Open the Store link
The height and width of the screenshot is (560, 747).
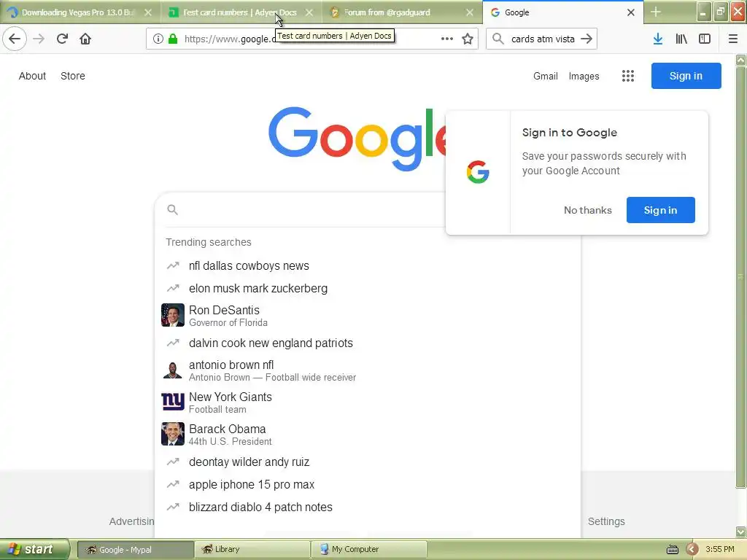73,76
